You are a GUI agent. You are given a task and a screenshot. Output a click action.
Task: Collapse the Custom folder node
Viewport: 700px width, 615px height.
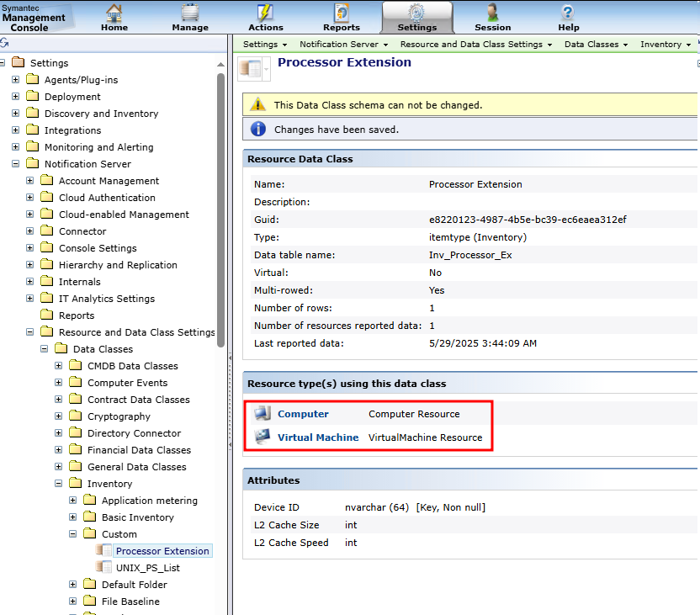[x=73, y=534]
